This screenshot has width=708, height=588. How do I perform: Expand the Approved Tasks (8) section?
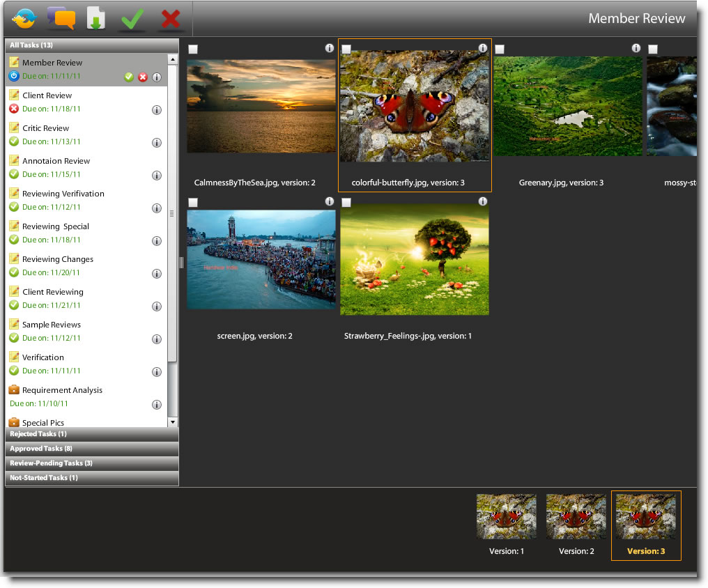92,449
